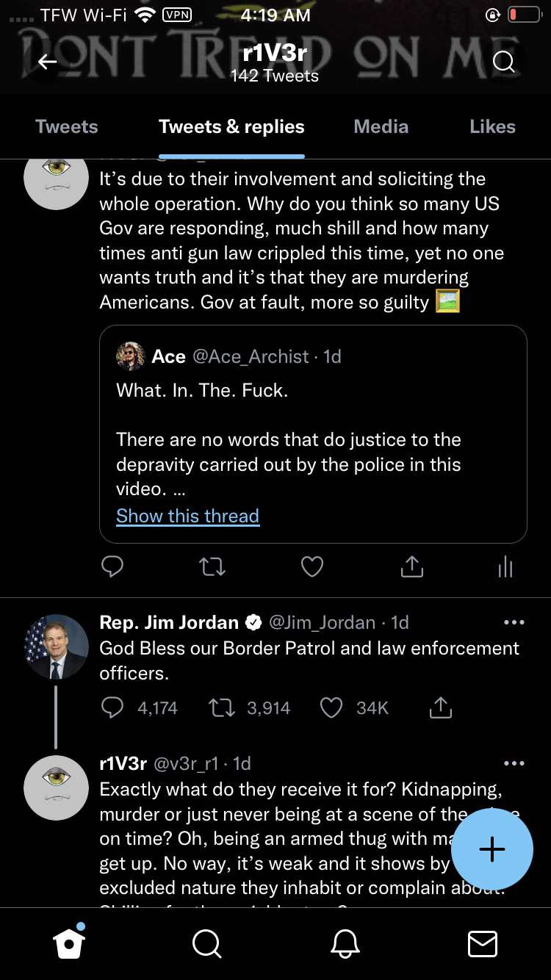Image resolution: width=551 pixels, height=980 pixels.
Task: Open the notifications bell tab
Action: click(x=345, y=943)
